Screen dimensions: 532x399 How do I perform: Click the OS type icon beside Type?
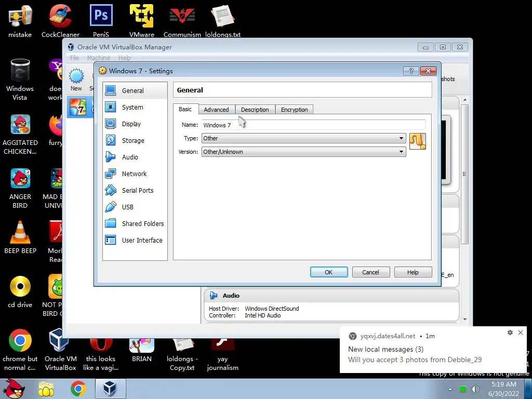point(417,141)
